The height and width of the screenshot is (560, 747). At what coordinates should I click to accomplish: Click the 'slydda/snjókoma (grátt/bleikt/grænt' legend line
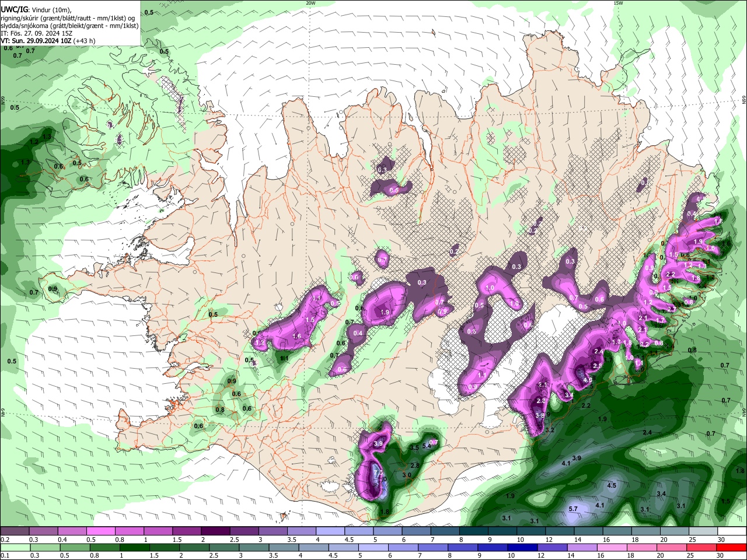[x=69, y=26]
